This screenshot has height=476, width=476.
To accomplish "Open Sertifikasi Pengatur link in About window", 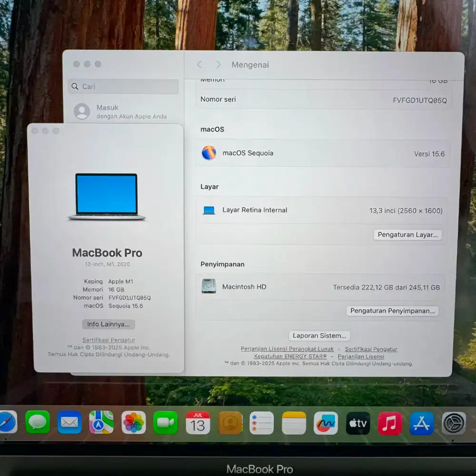I will (109, 340).
